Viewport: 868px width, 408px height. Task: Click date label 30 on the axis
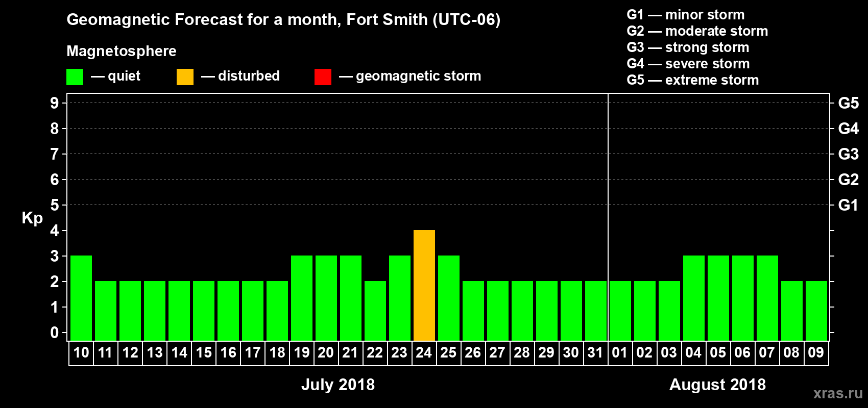571,353
